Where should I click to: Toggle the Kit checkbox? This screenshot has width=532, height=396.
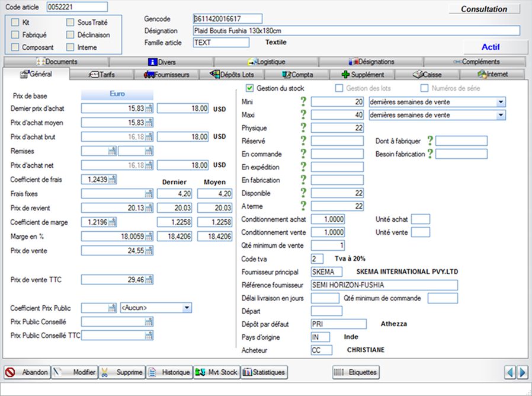click(15, 23)
